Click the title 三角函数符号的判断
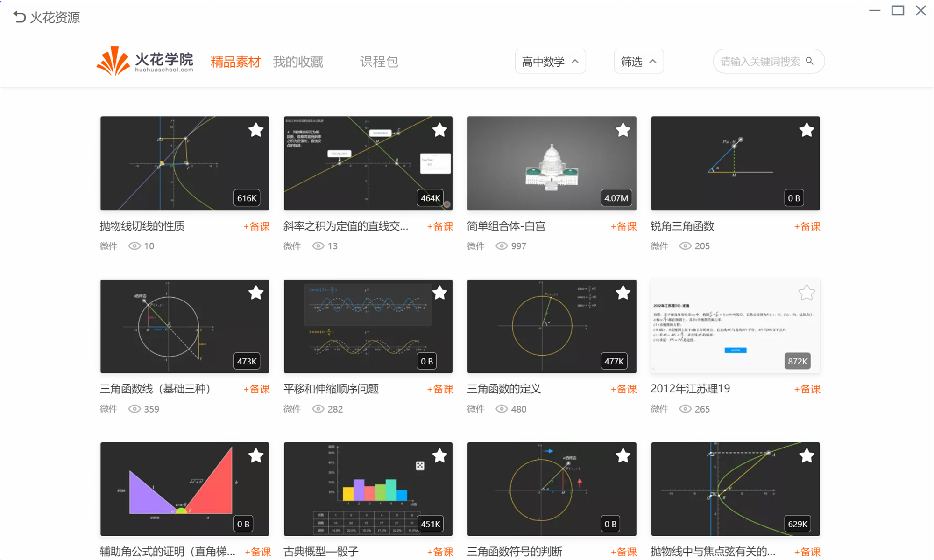This screenshot has height=560, width=934. tap(515, 552)
